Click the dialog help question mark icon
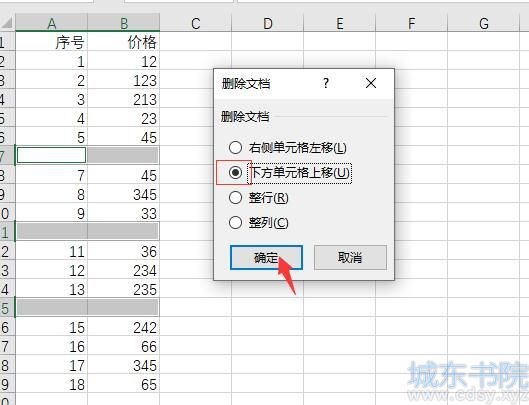Screen dimensions: 529x405 tap(326, 83)
